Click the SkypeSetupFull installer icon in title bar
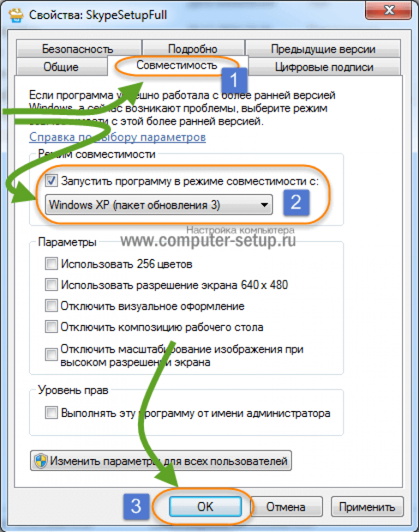Screen dimensions: 419x532 tap(16, 15)
